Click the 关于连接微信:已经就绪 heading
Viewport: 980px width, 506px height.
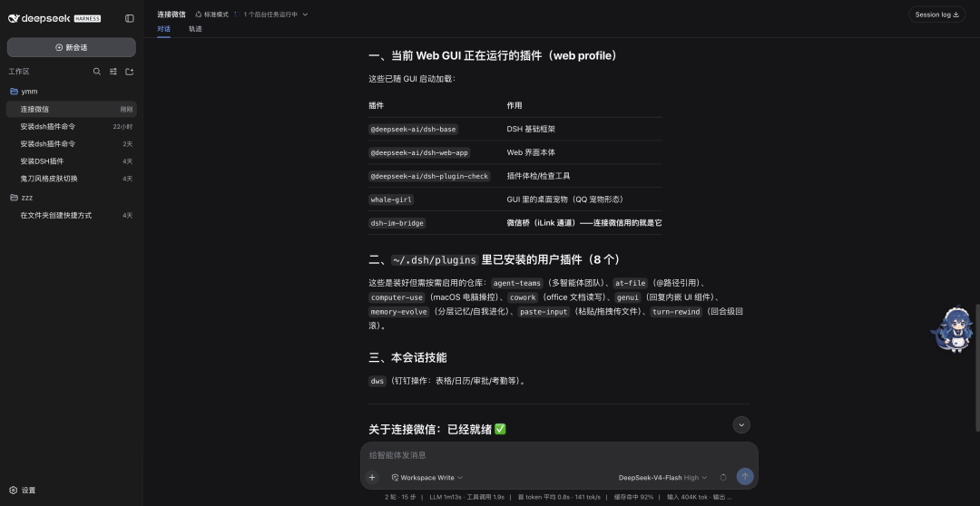pyautogui.click(x=437, y=430)
